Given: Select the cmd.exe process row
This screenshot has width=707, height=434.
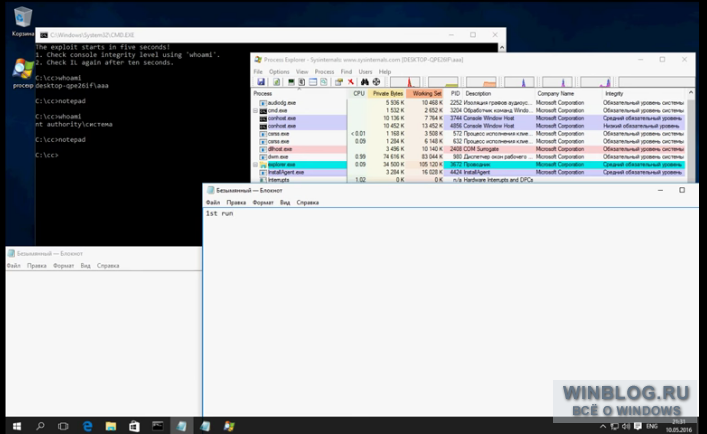Looking at the screenshot, I should click(468, 110).
